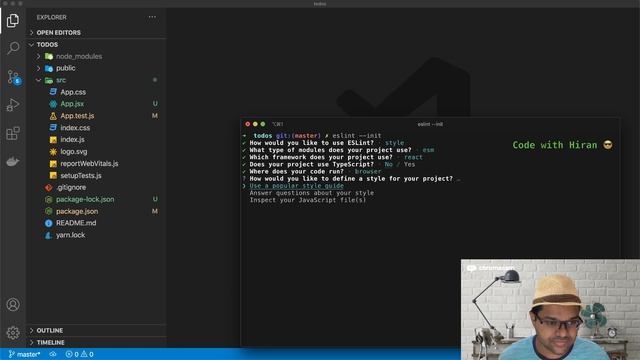
Task: Open App.test.js file name in explorer
Action: 77,116
